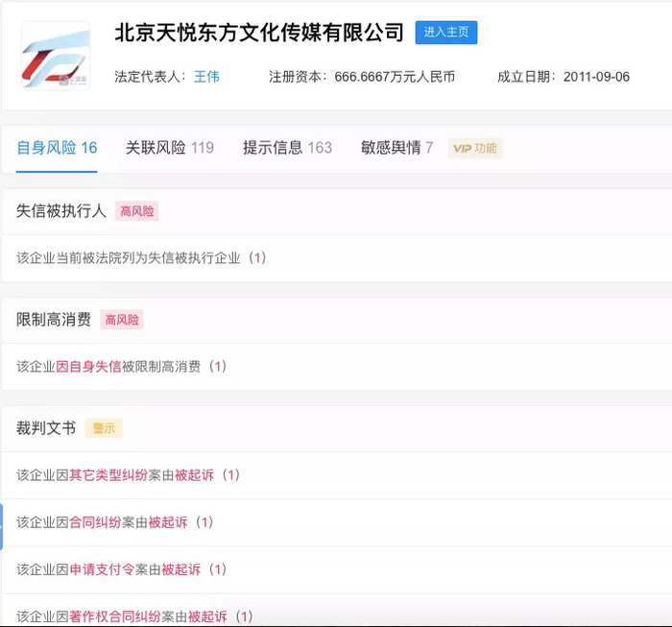Click establishment date 2011-09-06
672x627 pixels.
[x=596, y=77]
